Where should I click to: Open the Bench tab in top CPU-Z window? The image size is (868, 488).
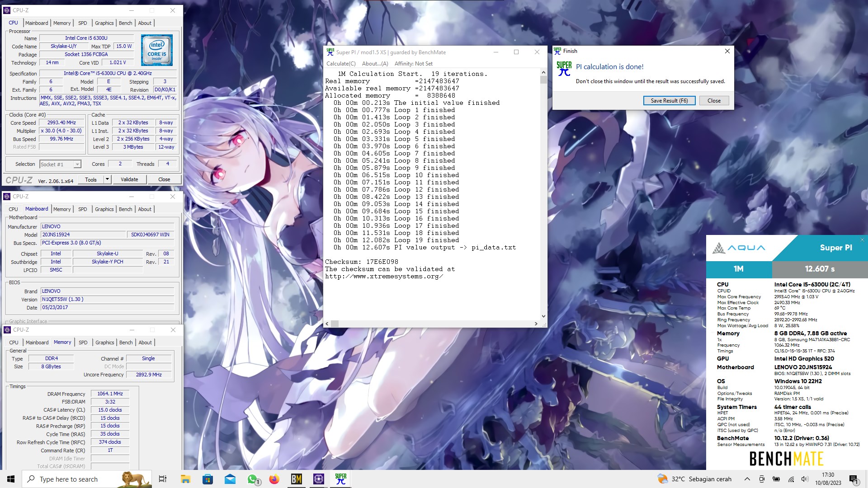point(126,23)
